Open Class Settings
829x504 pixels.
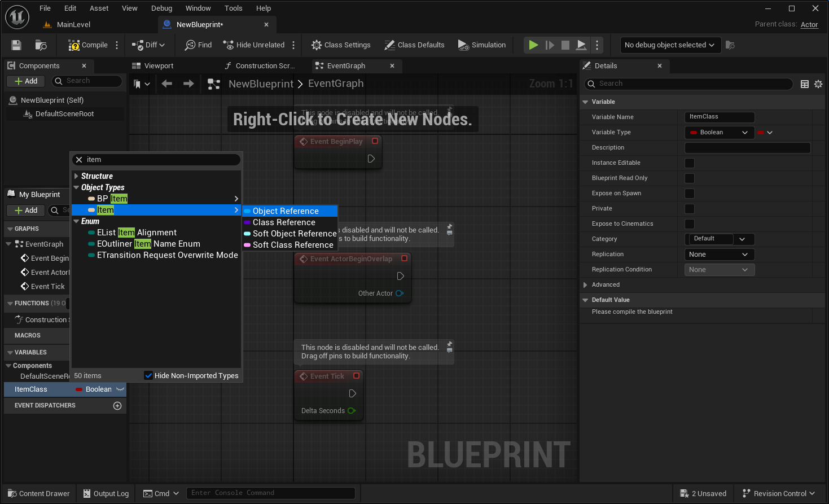[341, 45]
